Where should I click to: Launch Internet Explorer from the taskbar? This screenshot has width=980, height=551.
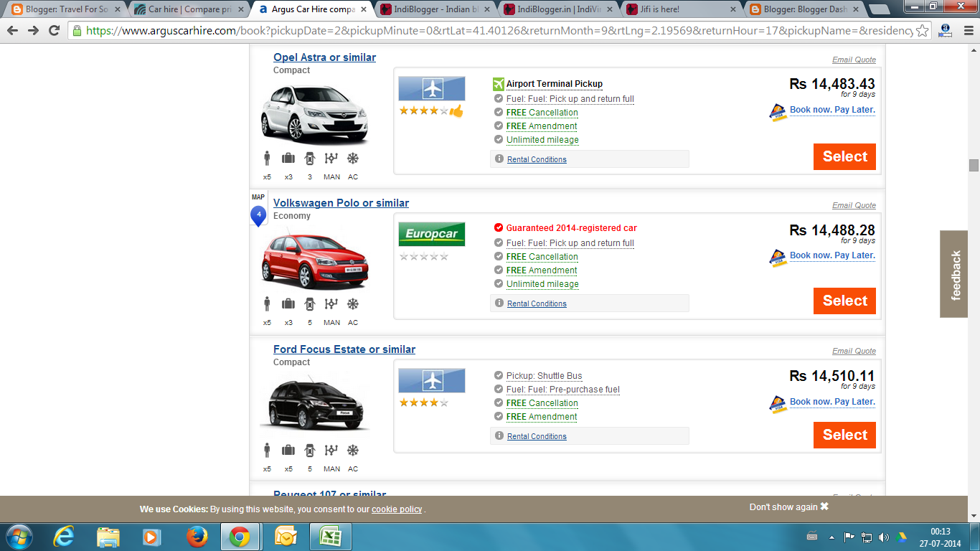pyautogui.click(x=65, y=537)
